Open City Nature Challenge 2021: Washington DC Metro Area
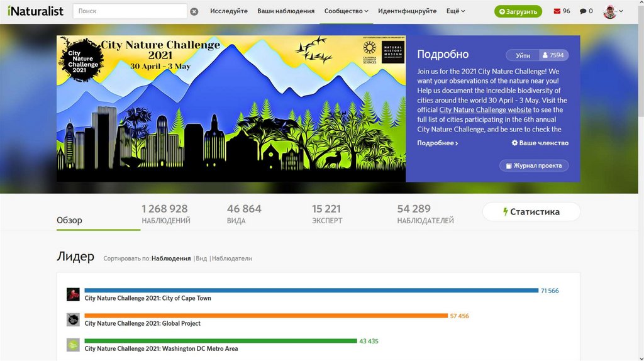 [x=161, y=348]
